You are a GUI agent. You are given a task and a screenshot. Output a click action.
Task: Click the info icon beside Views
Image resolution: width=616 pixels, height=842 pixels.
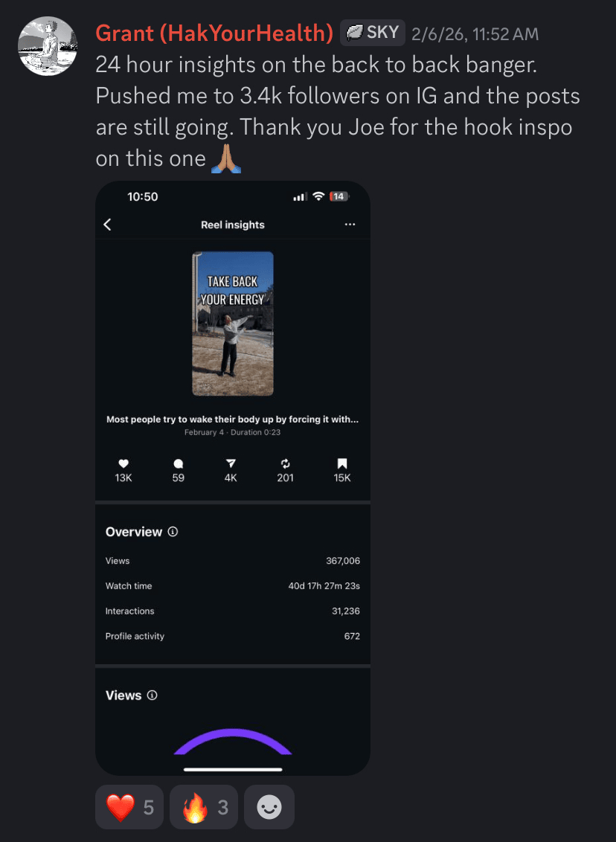pos(153,695)
